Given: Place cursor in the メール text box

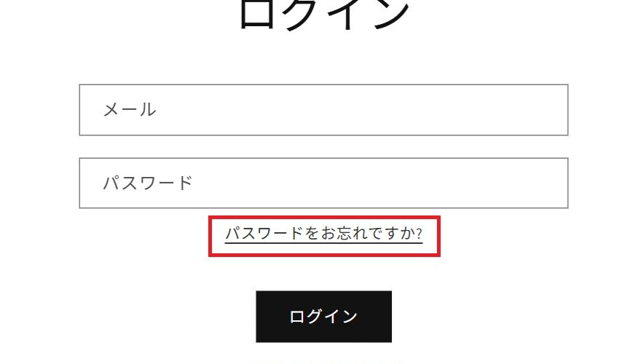Looking at the screenshot, I should pyautogui.click(x=323, y=110).
